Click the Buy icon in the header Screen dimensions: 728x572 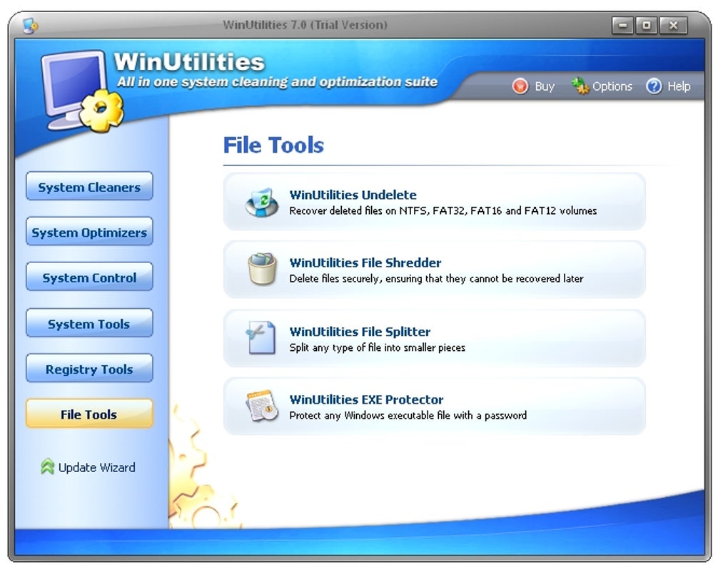520,86
